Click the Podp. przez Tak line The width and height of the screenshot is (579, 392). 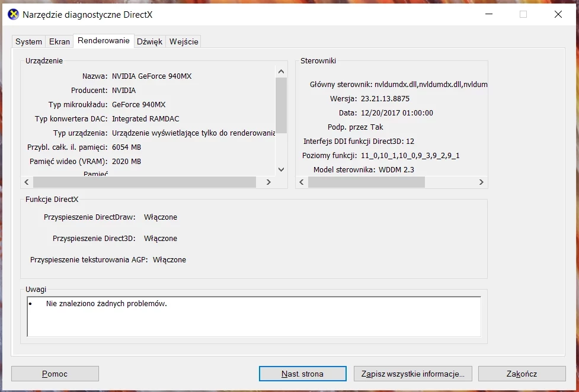click(x=355, y=127)
